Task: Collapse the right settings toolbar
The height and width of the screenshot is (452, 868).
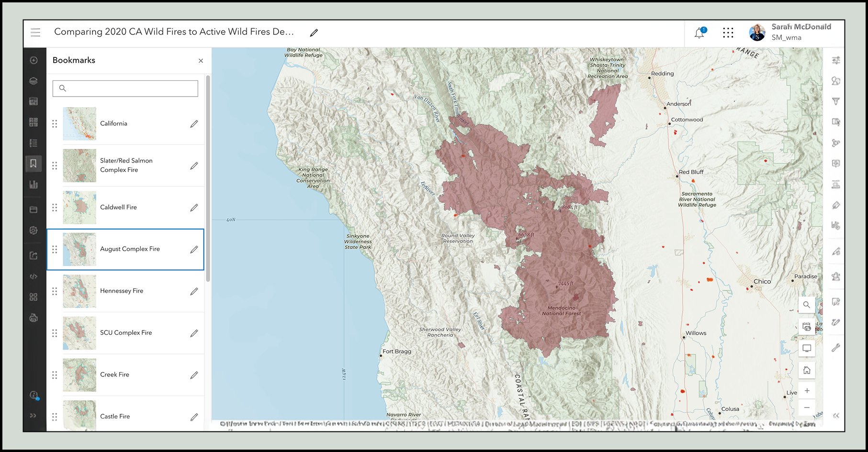Action: (x=837, y=415)
